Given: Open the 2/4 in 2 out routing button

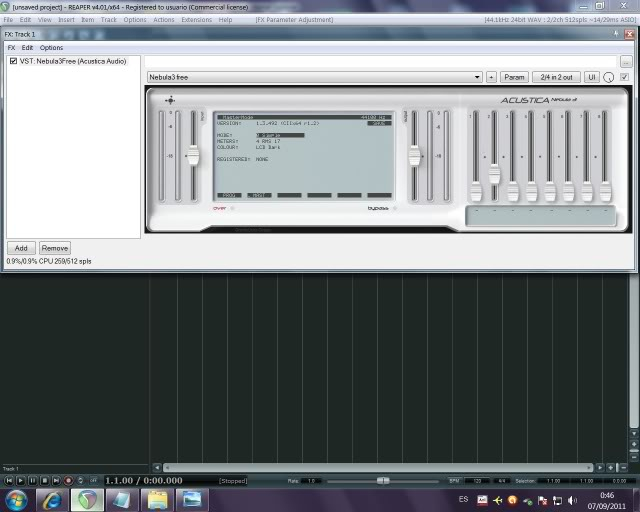Looking at the screenshot, I should point(556,77).
